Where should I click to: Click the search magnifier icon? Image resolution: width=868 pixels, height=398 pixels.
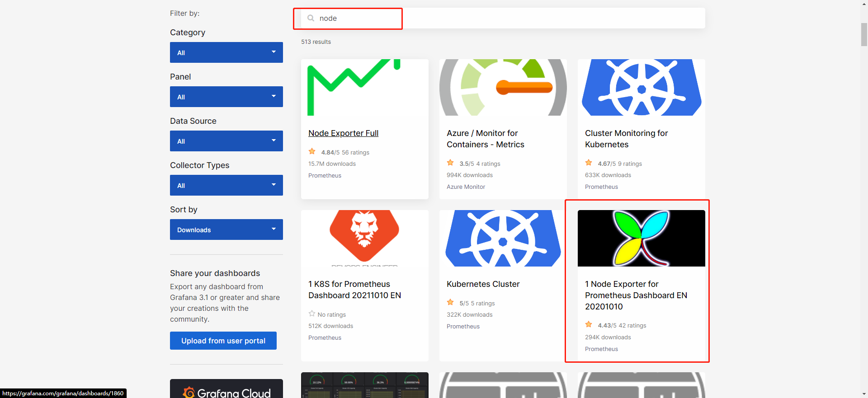click(x=311, y=18)
